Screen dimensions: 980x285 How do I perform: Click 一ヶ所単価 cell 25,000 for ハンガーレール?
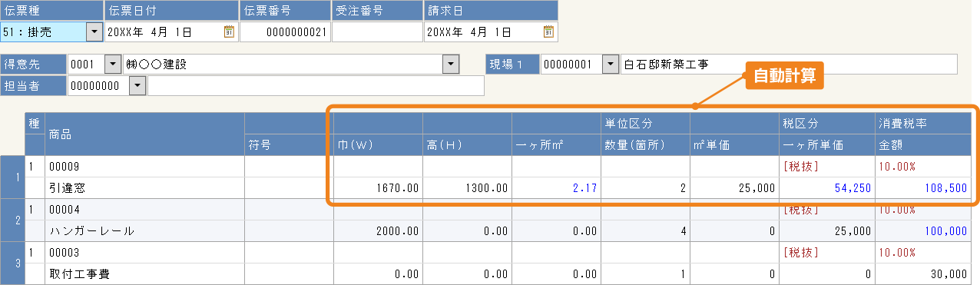(827, 230)
